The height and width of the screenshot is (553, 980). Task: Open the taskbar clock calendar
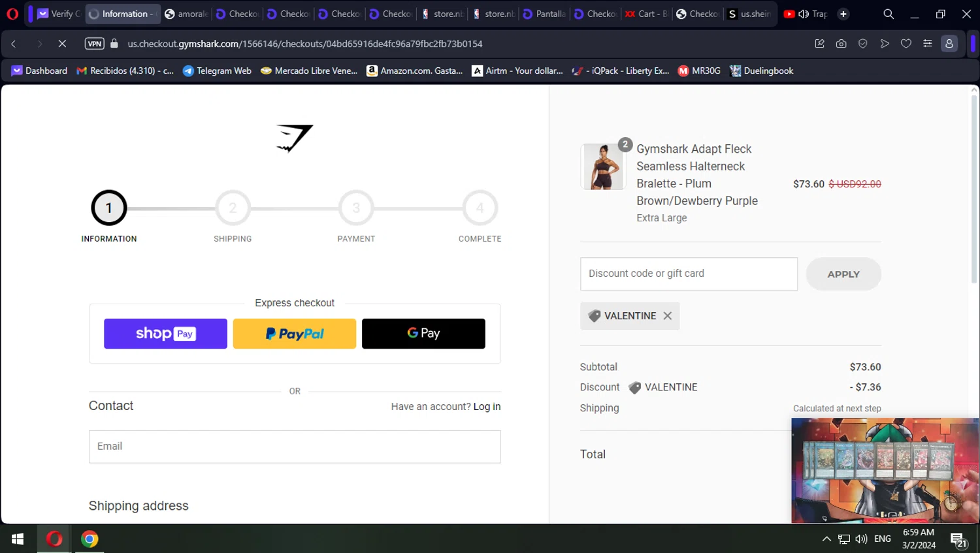[919, 539]
